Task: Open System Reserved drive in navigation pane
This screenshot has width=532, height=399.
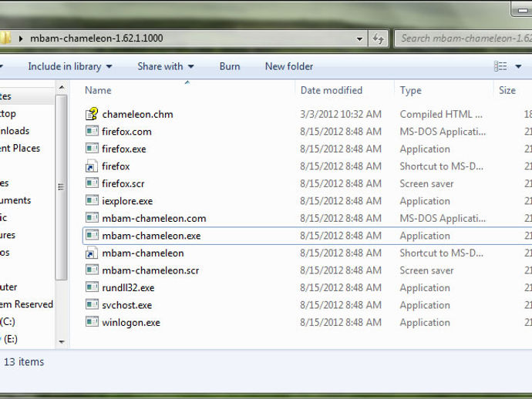Action: pos(26,304)
